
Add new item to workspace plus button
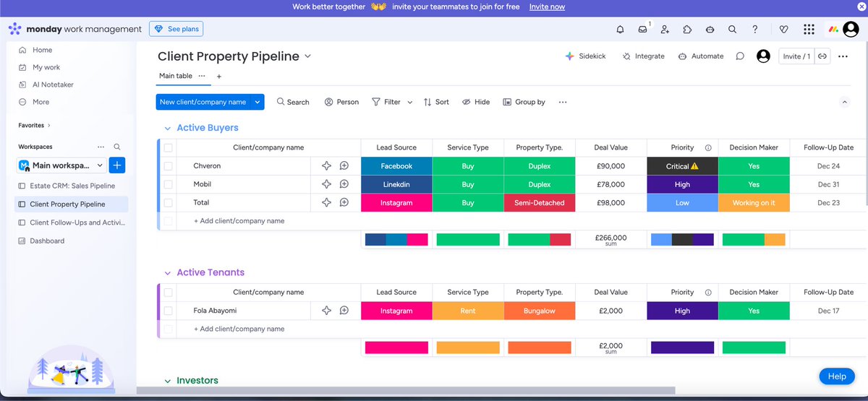tap(117, 165)
